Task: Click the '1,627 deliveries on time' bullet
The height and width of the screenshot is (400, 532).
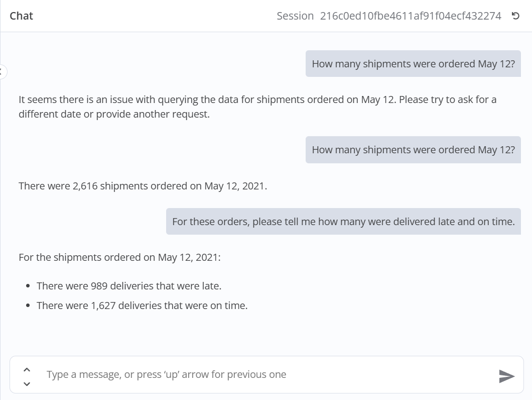Action: [142, 306]
